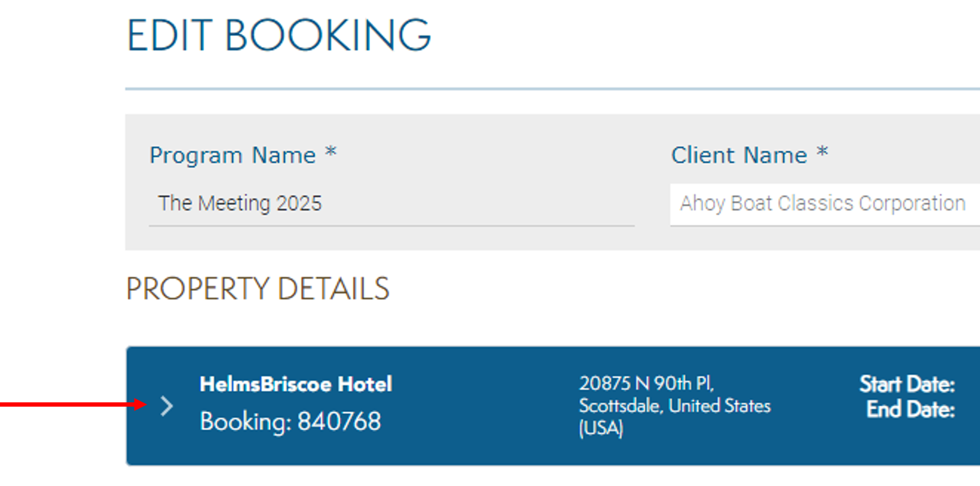Click the 20875 N 90th Pl address line
980x486 pixels.
646,383
